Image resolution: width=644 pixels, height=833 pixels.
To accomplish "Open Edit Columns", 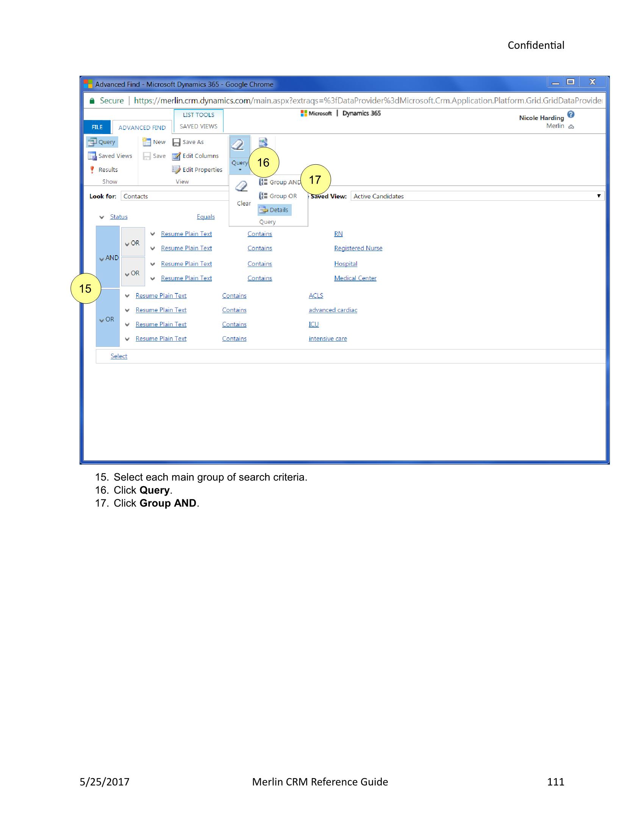I will (x=196, y=156).
